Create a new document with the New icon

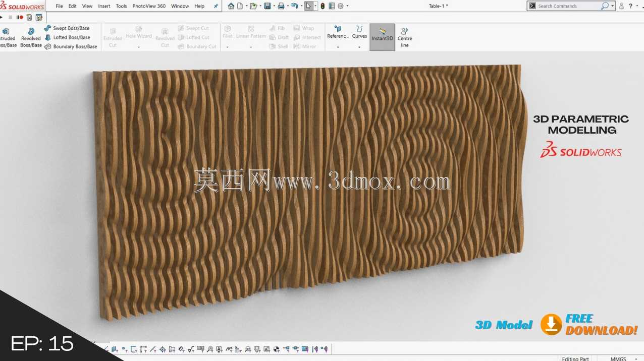point(240,6)
